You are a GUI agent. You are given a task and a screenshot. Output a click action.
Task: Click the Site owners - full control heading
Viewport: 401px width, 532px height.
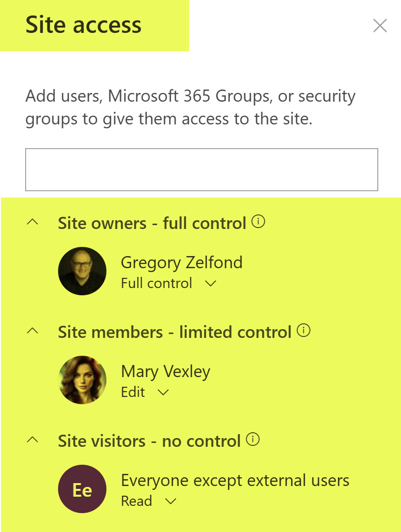pyautogui.click(x=152, y=223)
